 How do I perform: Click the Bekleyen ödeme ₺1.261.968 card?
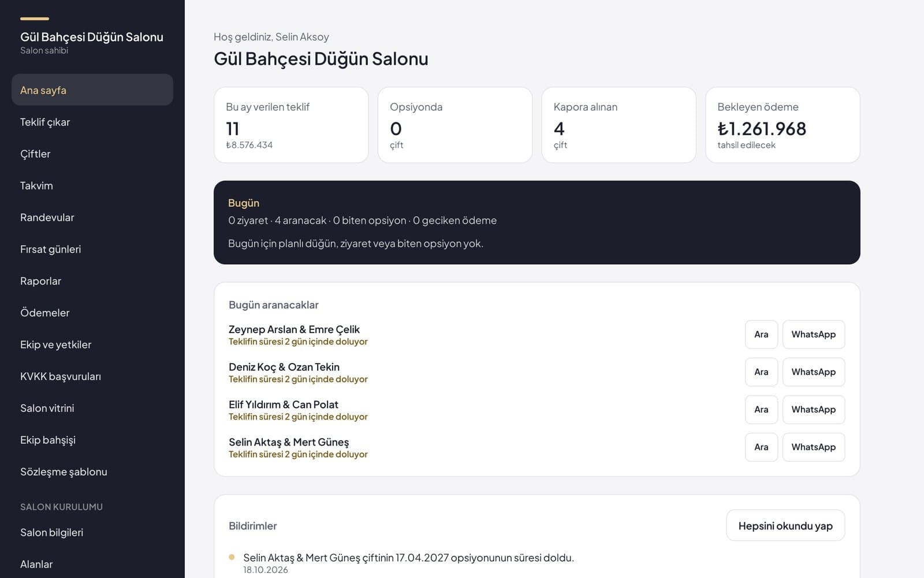coord(783,125)
